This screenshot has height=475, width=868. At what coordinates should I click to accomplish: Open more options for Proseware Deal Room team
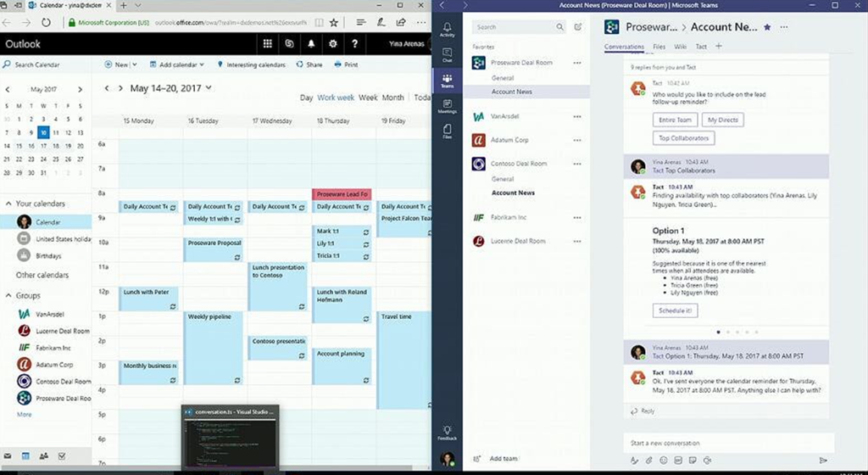(577, 63)
